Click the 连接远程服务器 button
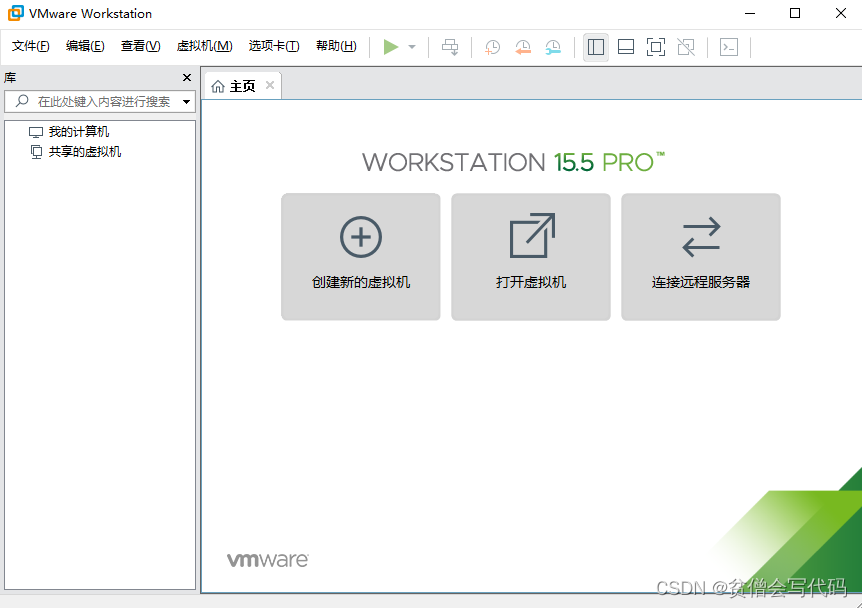862x608 pixels. point(701,257)
